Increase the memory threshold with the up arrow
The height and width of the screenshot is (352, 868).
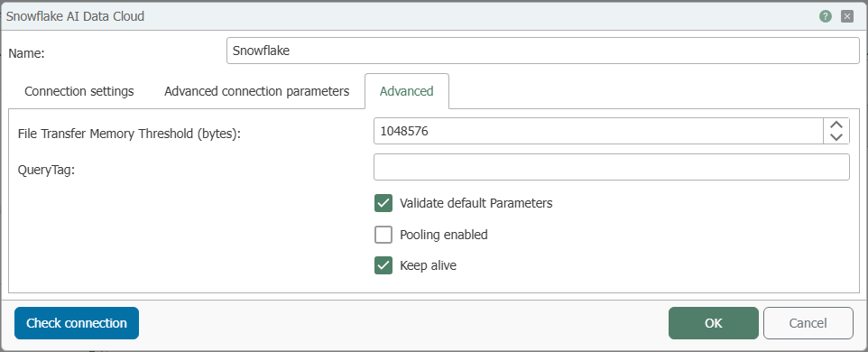(836, 125)
